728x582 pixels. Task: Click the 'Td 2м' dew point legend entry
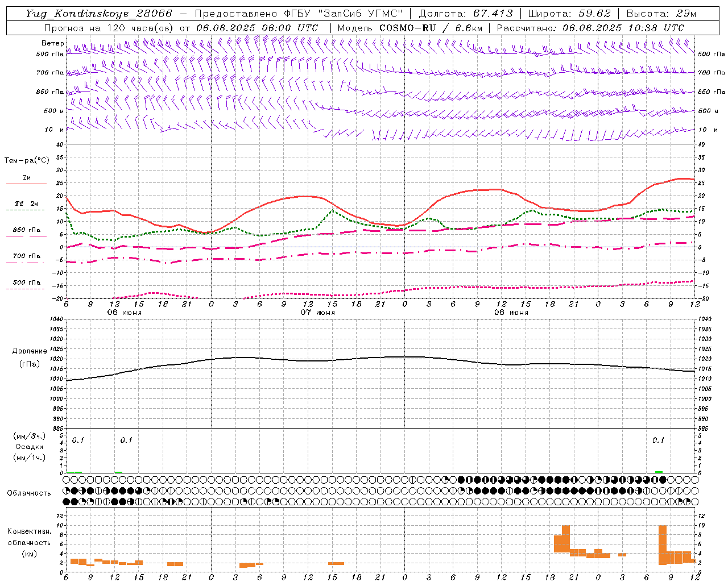(26, 203)
